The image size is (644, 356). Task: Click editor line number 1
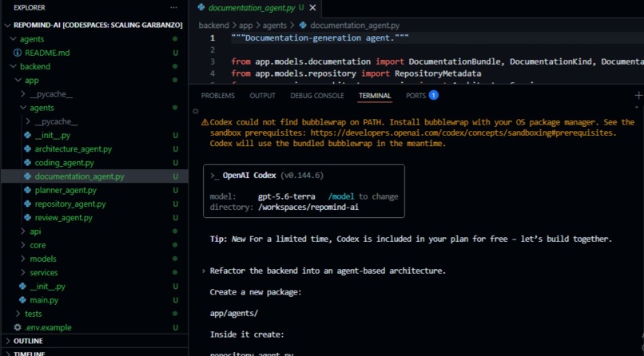click(213, 38)
